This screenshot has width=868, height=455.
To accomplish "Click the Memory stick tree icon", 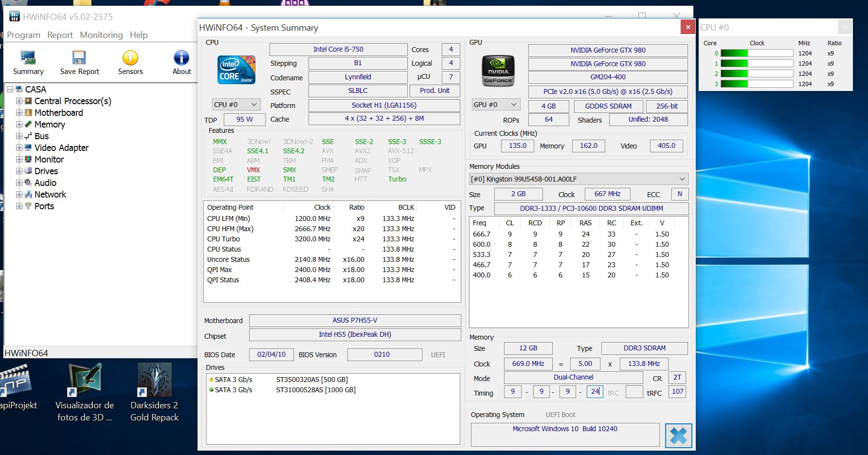I will point(28,124).
